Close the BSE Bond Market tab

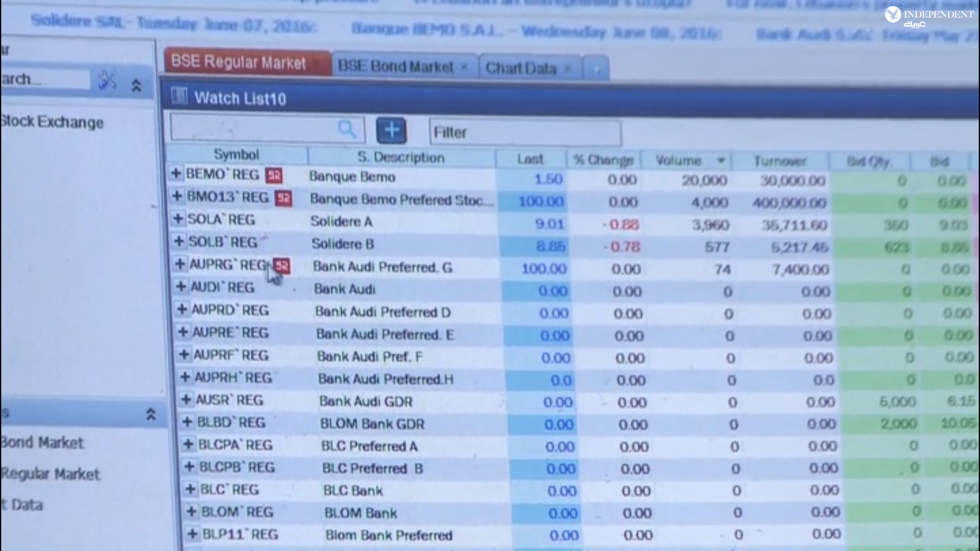[x=464, y=67]
